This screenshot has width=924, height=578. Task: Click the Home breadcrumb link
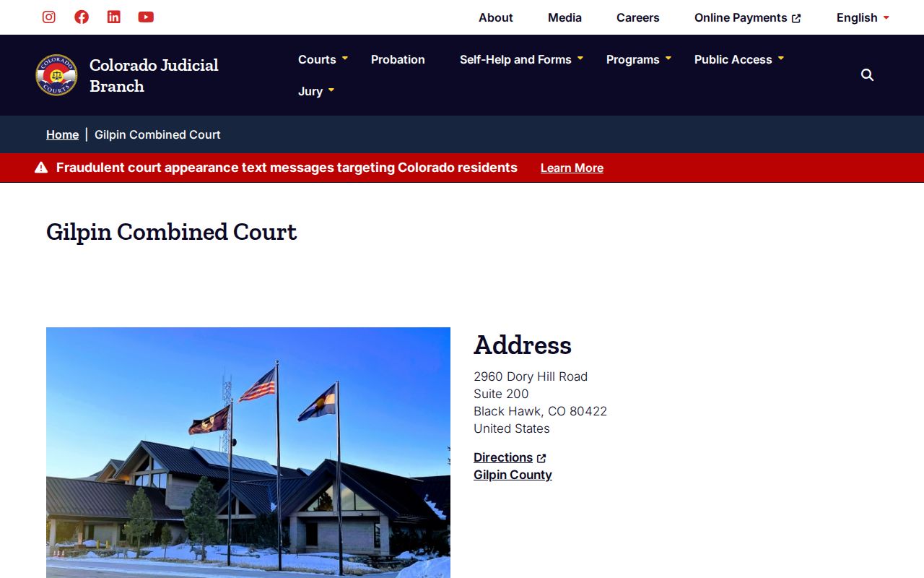click(62, 134)
